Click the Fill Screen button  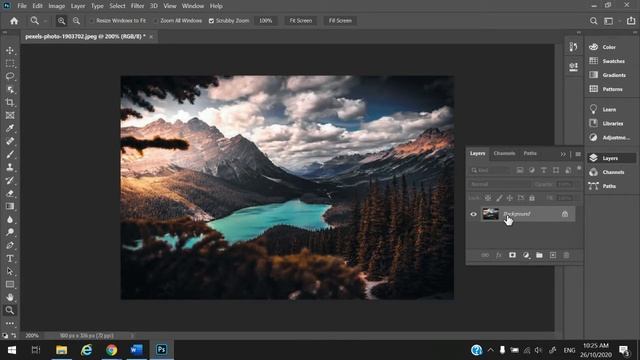(x=340, y=21)
